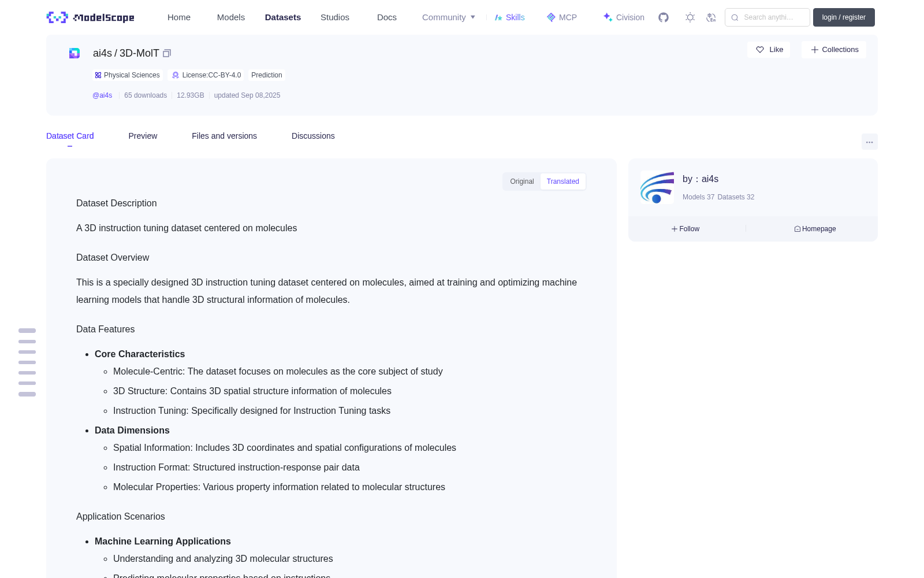Open the ai4s Homepage link
Screen dimensions: 924x578
(815, 229)
